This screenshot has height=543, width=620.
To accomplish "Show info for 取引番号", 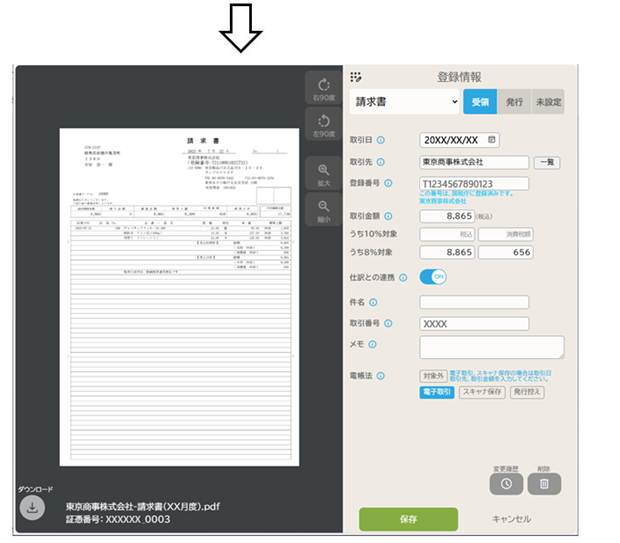I will 388,324.
